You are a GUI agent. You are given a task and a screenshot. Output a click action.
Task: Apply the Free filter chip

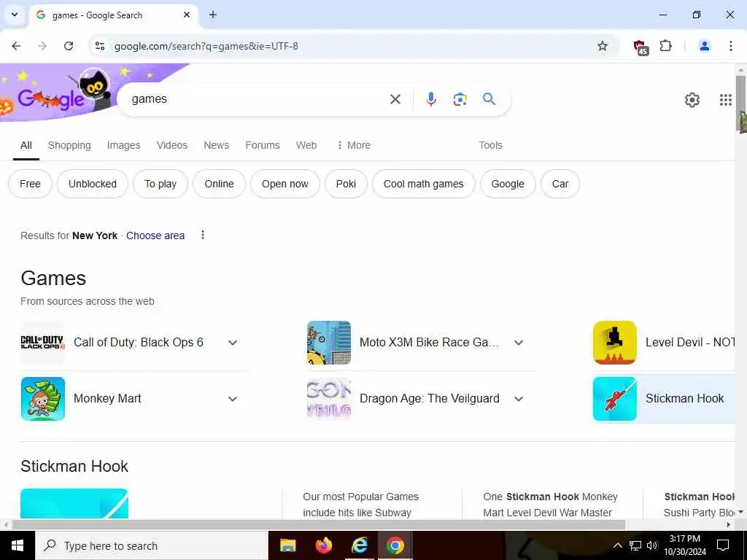pyautogui.click(x=30, y=184)
